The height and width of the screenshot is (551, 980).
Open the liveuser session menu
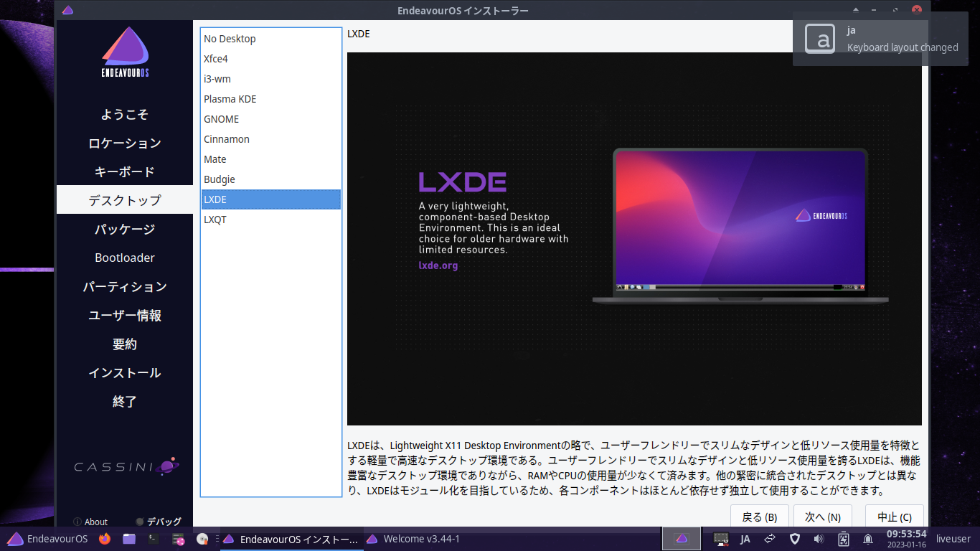953,539
